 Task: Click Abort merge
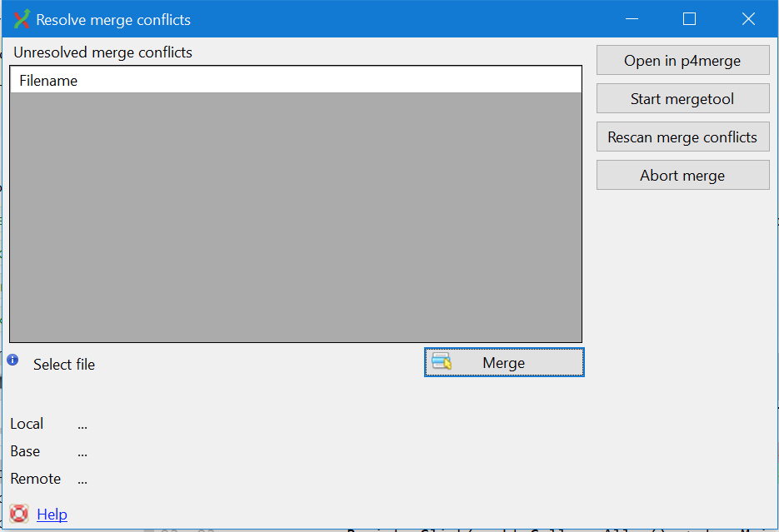click(x=682, y=175)
